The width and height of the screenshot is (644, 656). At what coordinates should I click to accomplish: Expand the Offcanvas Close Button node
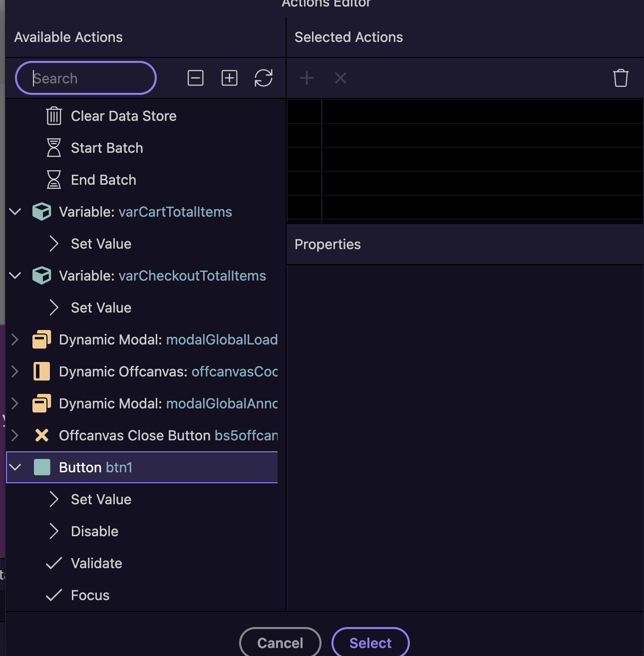click(15, 435)
